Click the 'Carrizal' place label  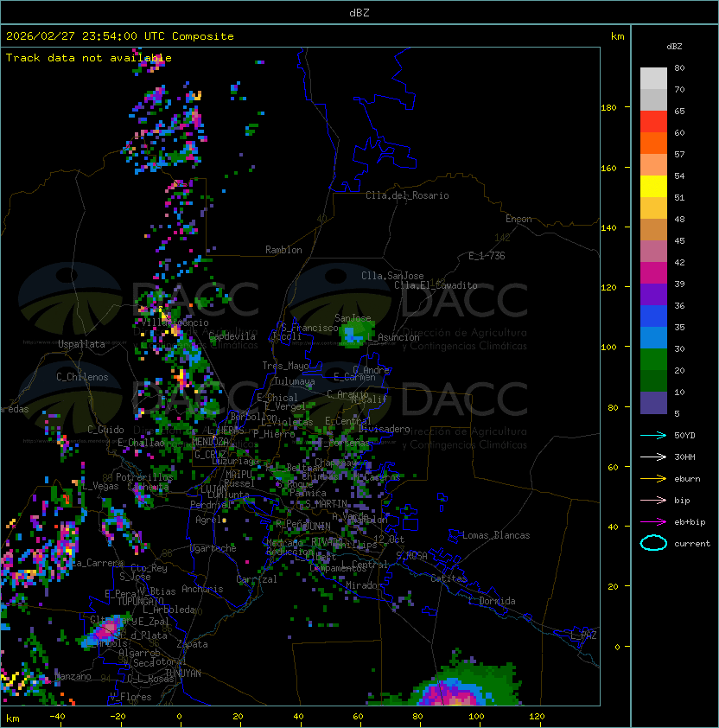click(x=257, y=579)
